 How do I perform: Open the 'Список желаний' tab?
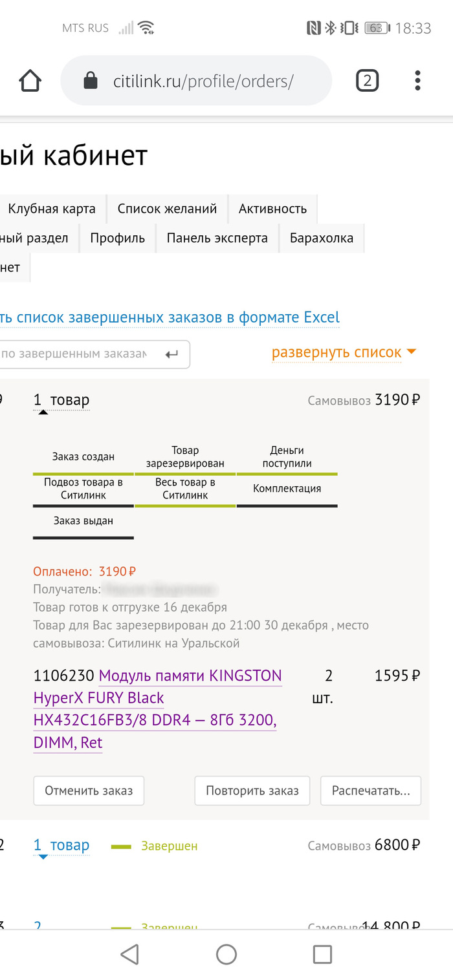click(x=167, y=209)
